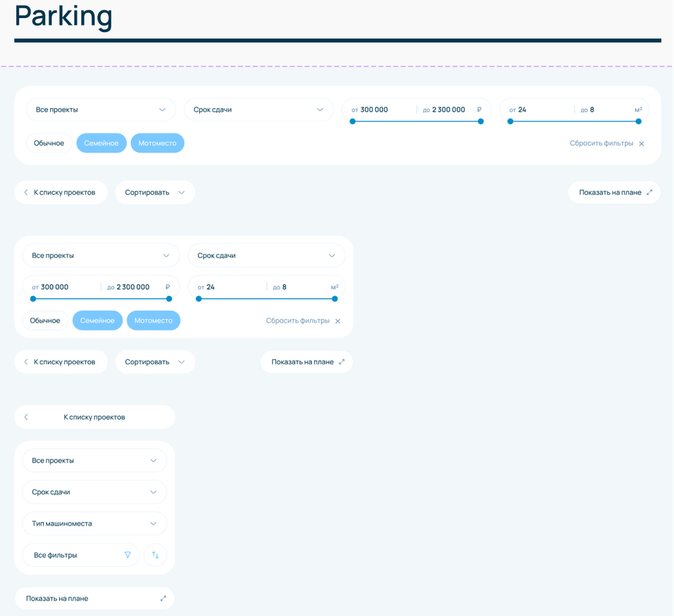
Task: Click left handle of top panel's price slider
Action: [x=353, y=121]
